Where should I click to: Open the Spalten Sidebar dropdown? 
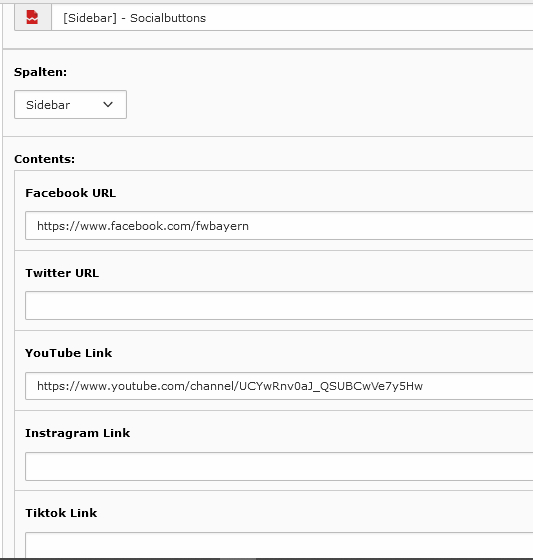pos(70,105)
